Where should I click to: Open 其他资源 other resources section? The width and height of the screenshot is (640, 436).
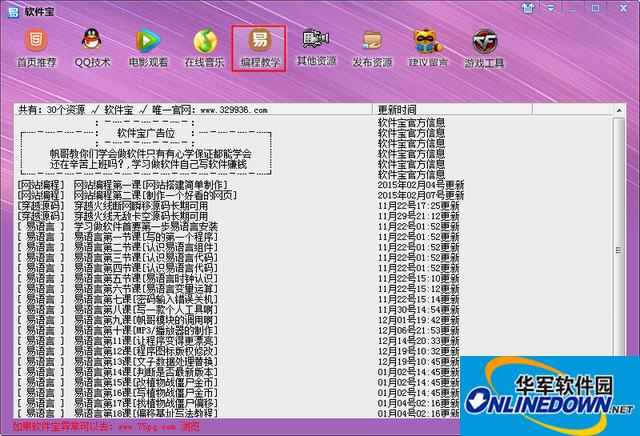coord(316,47)
